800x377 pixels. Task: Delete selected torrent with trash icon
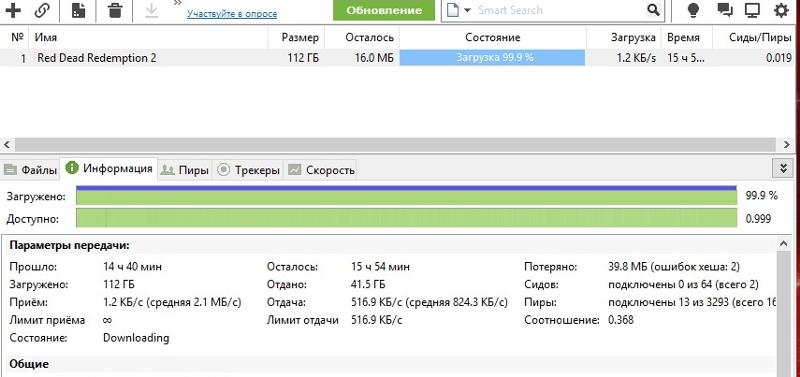116,10
